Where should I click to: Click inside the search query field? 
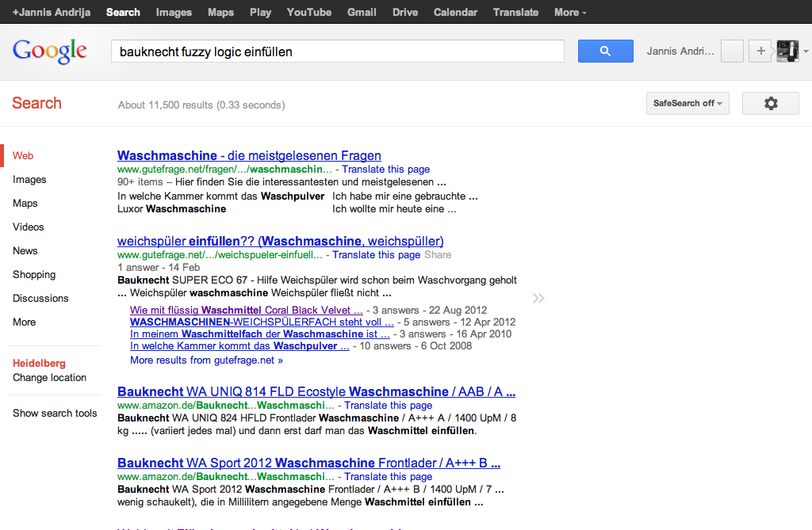(x=338, y=51)
